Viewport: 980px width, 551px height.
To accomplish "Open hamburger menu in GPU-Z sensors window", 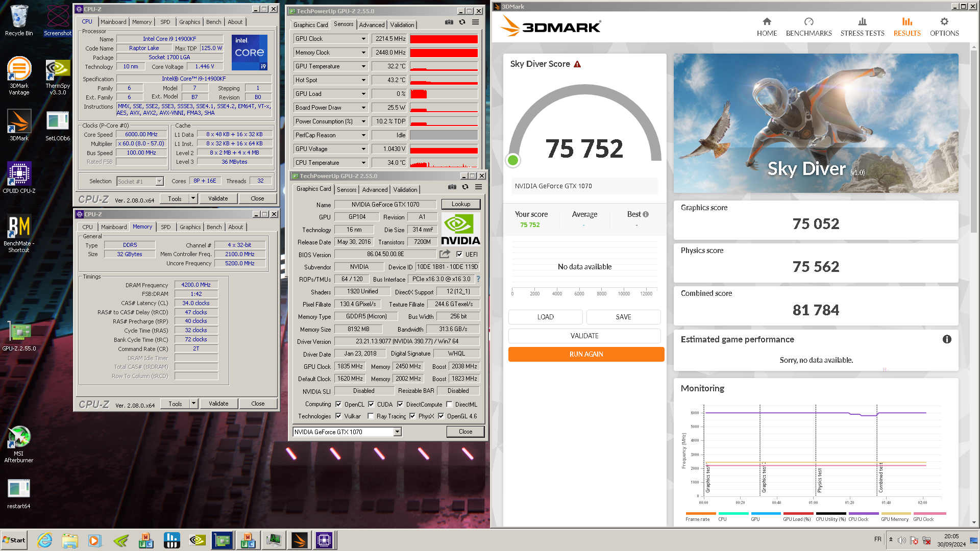I will [x=475, y=22].
